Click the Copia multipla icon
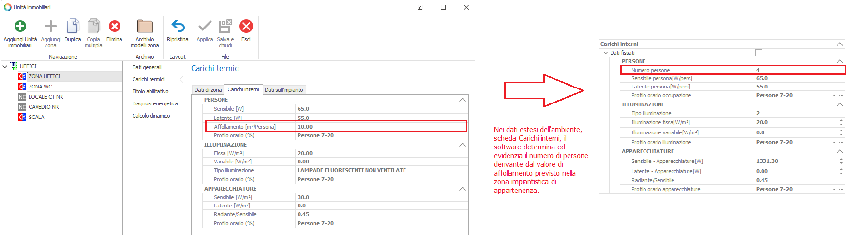This screenshot has width=868, height=235. pos(93,27)
